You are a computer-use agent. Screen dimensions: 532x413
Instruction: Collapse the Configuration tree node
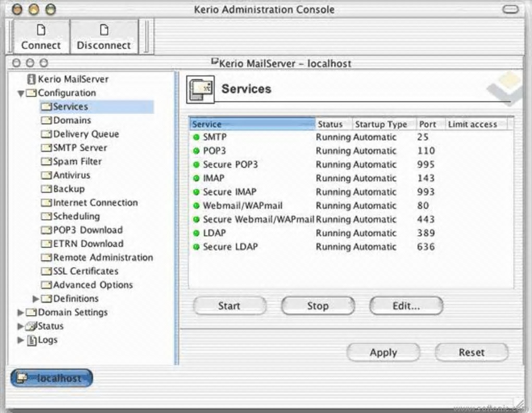pos(21,93)
